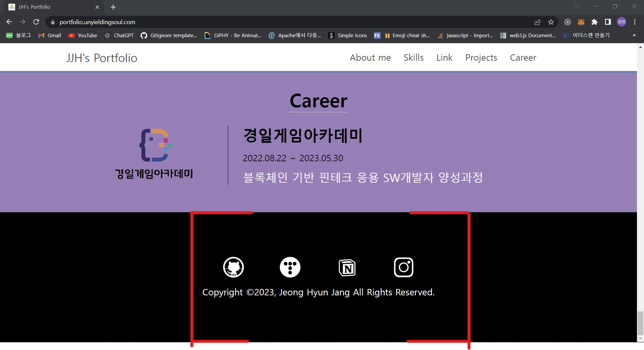The image size is (644, 350).
Task: Navigate to the Career nav item
Action: (523, 58)
